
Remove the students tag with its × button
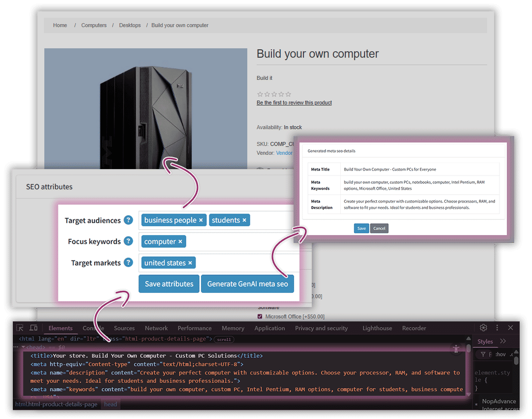coord(245,220)
